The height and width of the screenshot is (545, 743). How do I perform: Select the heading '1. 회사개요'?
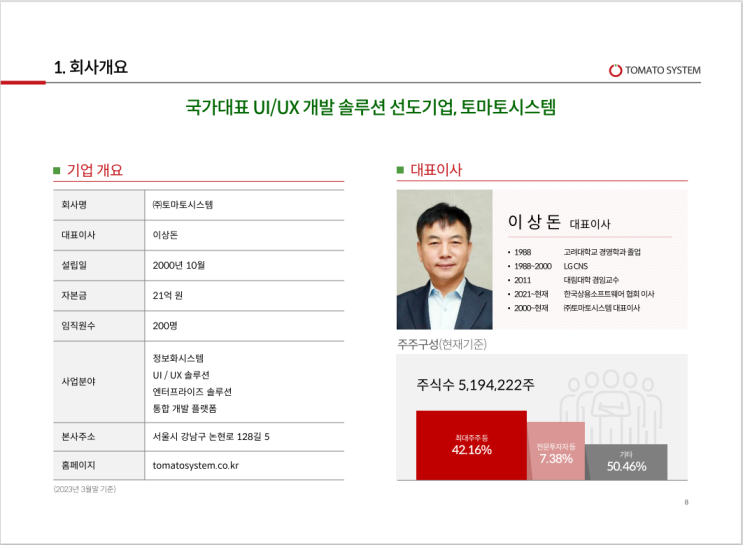pyautogui.click(x=91, y=67)
